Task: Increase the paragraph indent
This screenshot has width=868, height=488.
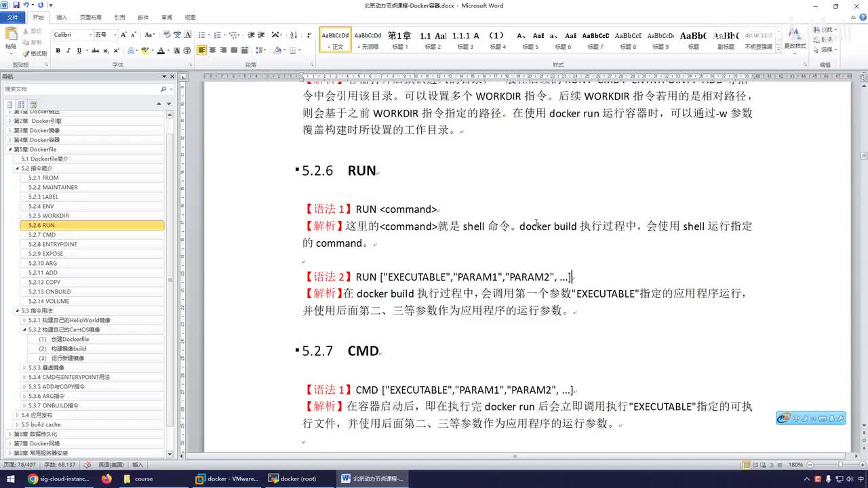Action: pyautogui.click(x=262, y=35)
